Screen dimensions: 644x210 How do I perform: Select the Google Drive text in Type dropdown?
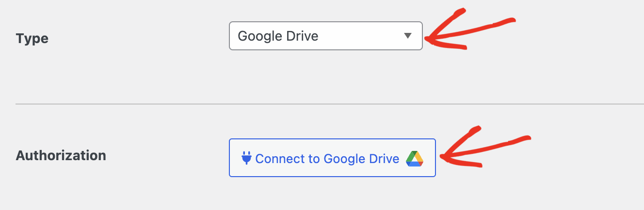[x=278, y=36]
